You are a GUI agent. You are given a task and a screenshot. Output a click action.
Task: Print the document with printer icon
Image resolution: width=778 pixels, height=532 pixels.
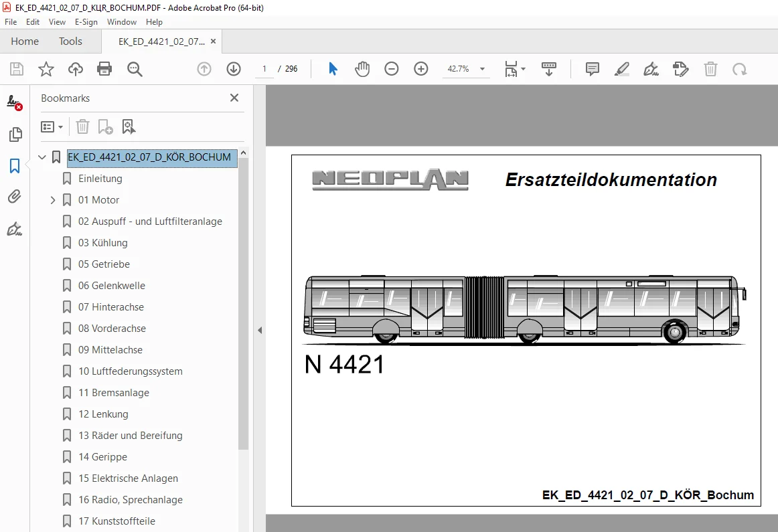click(x=104, y=69)
